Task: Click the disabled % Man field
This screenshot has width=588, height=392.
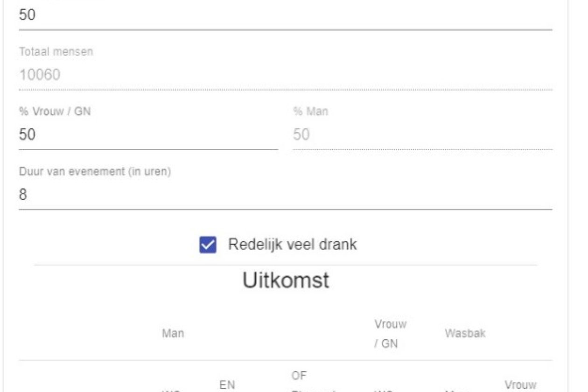Action: click(422, 135)
